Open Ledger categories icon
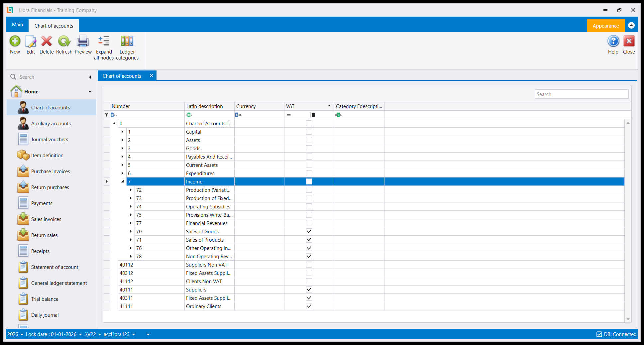The height and width of the screenshot is (345, 644). (x=127, y=41)
